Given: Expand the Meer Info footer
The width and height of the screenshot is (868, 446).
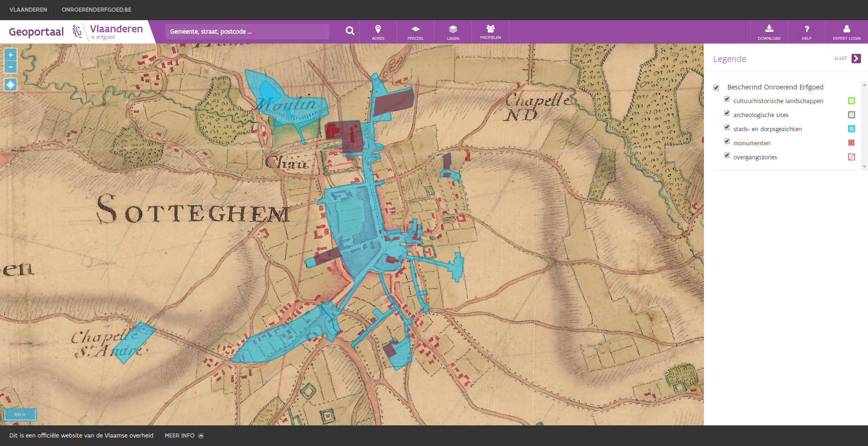Looking at the screenshot, I should point(184,436).
